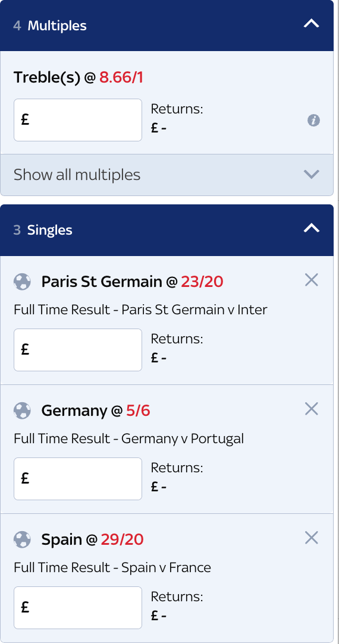This screenshot has width=339, height=644.
Task: Click the Singles header title
Action: coord(50,230)
